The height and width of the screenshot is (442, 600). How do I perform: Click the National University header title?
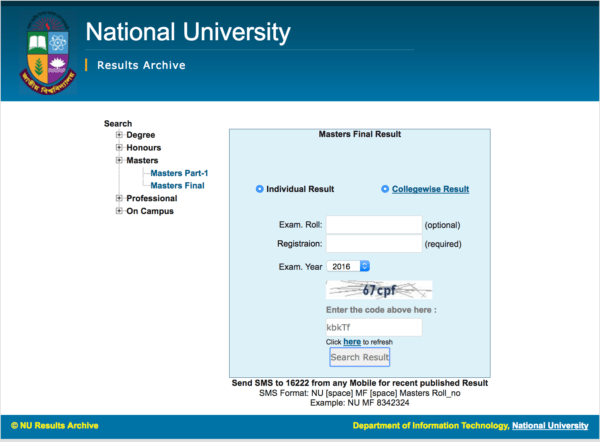tap(188, 32)
